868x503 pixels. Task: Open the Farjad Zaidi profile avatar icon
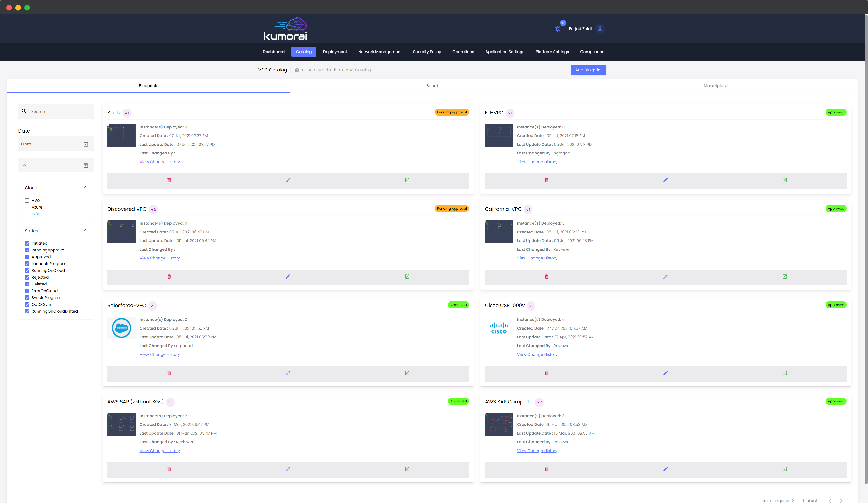pos(600,28)
